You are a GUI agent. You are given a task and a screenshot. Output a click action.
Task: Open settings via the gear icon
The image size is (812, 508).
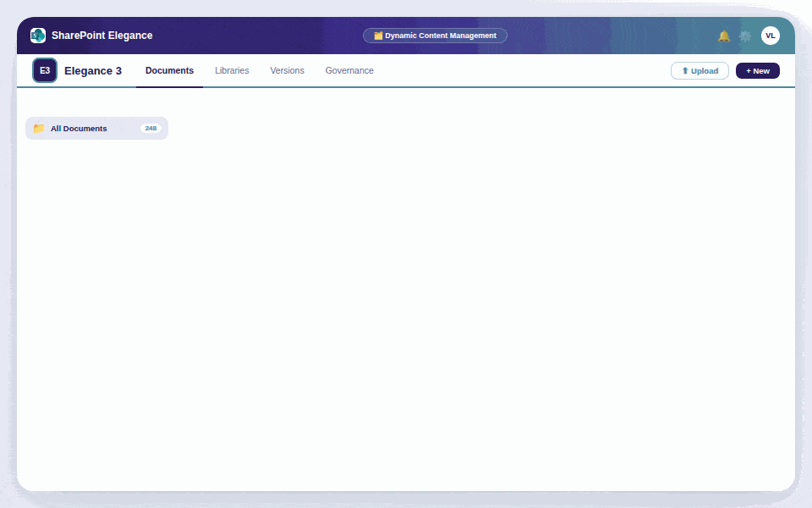[x=745, y=36]
